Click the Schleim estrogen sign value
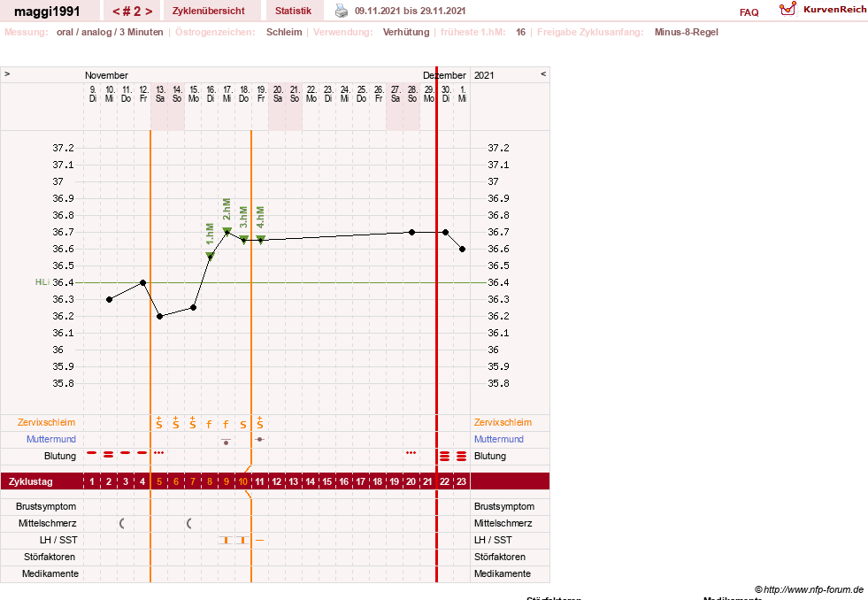The image size is (868, 600). pyautogui.click(x=284, y=32)
